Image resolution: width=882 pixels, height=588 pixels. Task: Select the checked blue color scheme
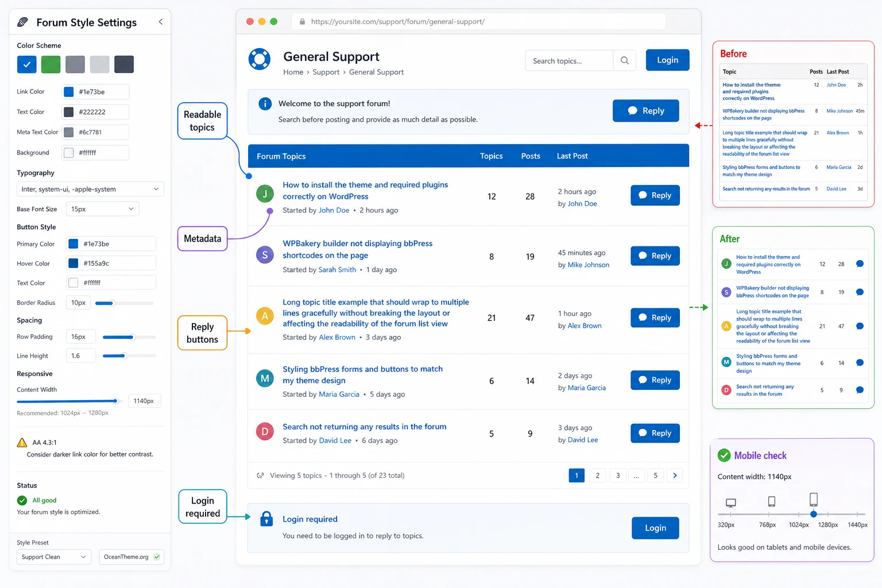tap(26, 64)
